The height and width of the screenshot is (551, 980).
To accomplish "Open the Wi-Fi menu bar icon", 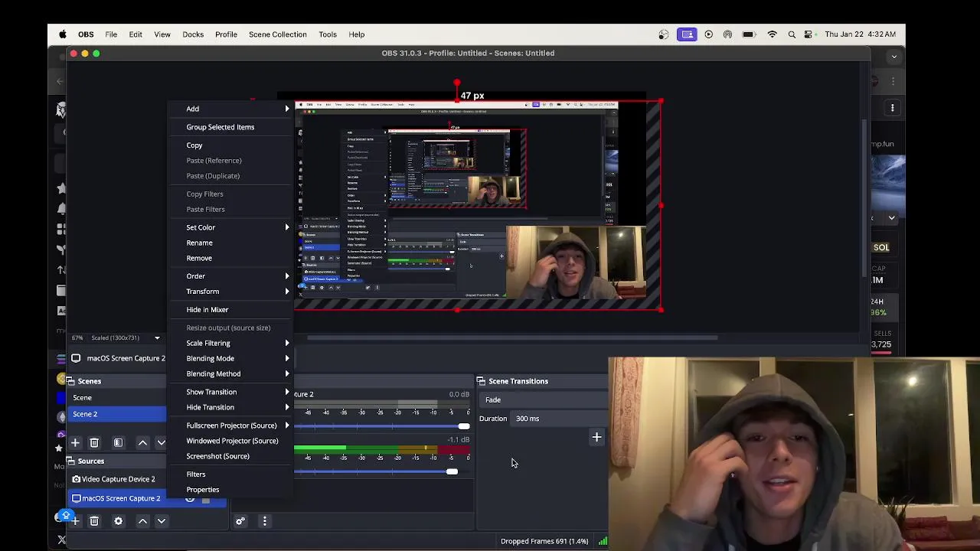I will [x=773, y=34].
